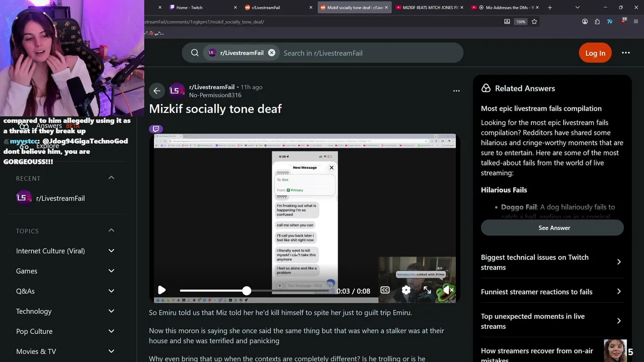Open the r/LivestreamFail community avatar by the post
This screenshot has height=362, width=644.
(x=177, y=90)
